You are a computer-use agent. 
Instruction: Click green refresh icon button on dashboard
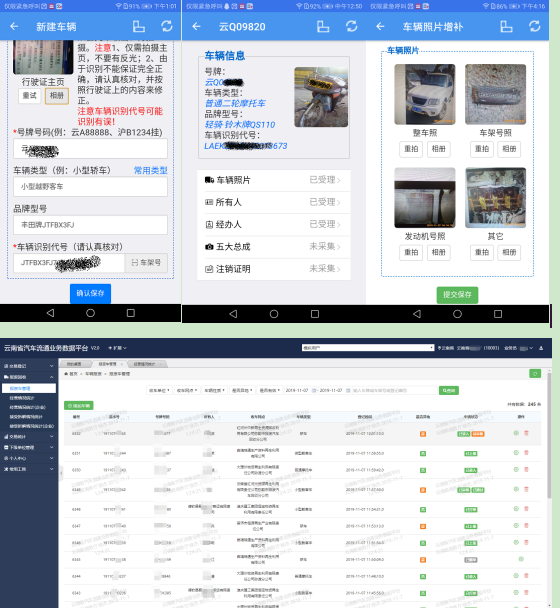(535, 374)
